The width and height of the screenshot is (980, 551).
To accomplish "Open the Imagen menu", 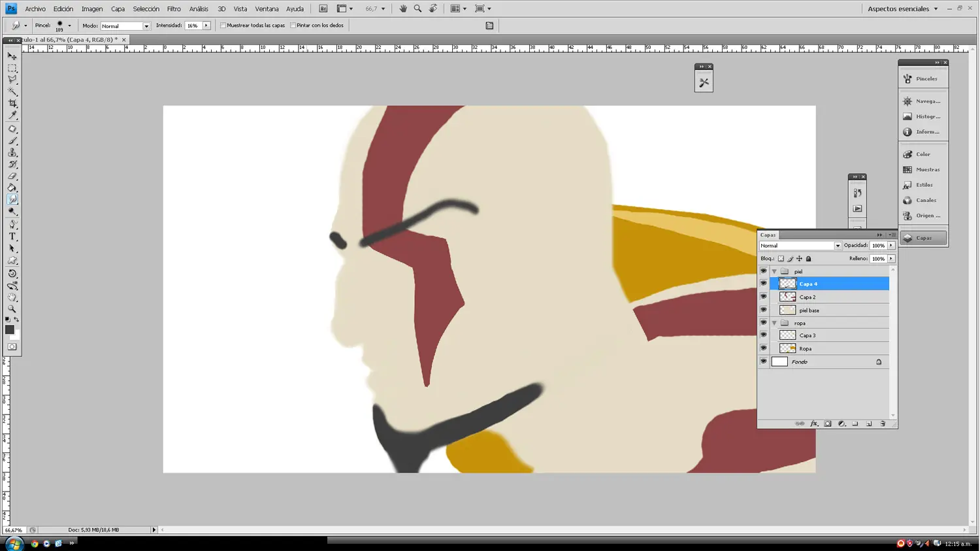I will [92, 9].
